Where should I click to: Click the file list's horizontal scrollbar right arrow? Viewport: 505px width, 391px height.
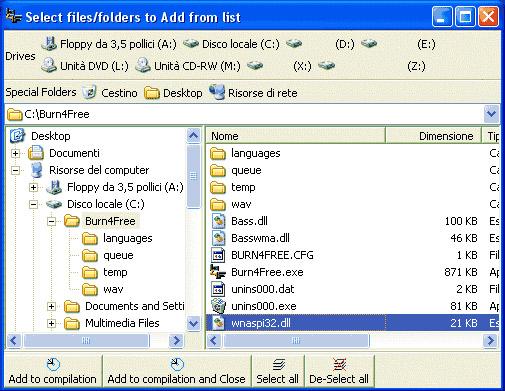pos(490,341)
